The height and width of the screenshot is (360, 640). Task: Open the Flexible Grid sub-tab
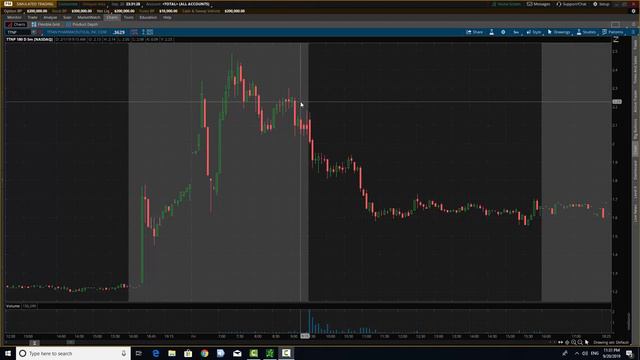coord(46,24)
